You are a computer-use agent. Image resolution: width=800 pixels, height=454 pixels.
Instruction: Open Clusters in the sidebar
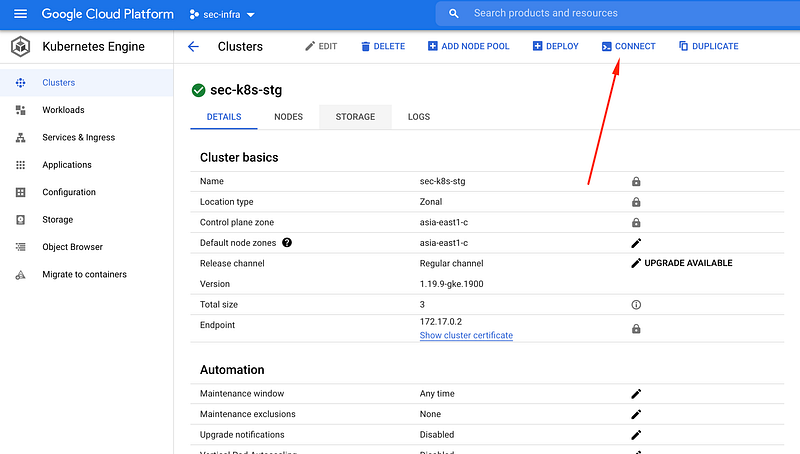pyautogui.click(x=87, y=83)
